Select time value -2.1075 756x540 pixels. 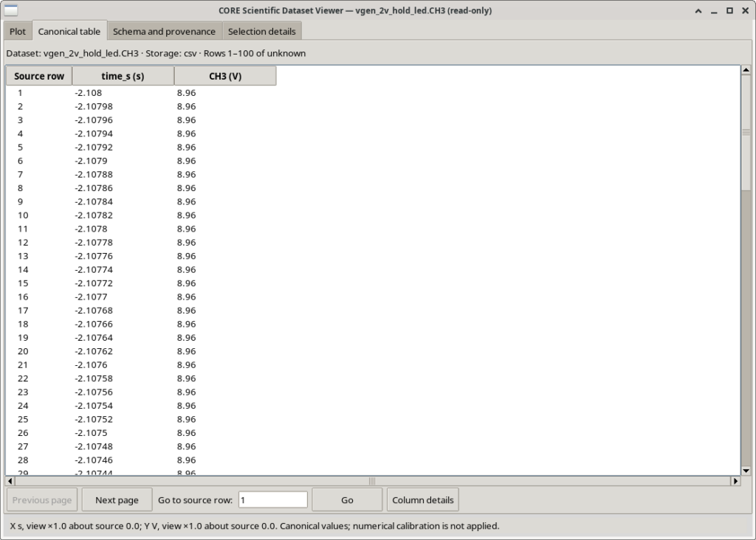tap(91, 433)
